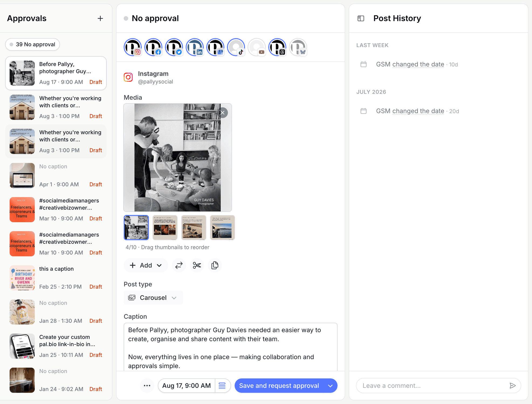Click the No approval status heading
This screenshot has width=532, height=404.
coord(155,18)
